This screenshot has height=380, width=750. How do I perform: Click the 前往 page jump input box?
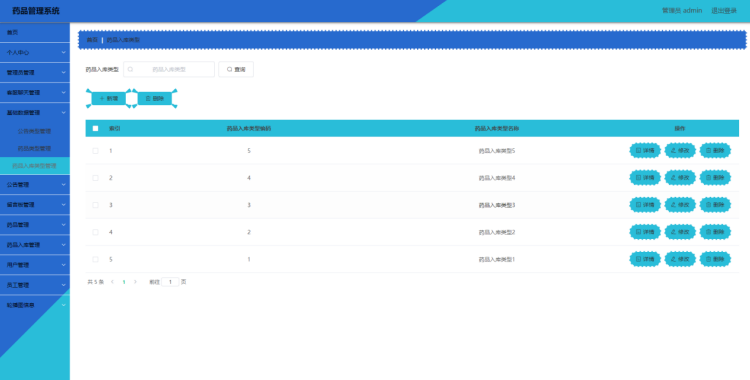point(170,282)
